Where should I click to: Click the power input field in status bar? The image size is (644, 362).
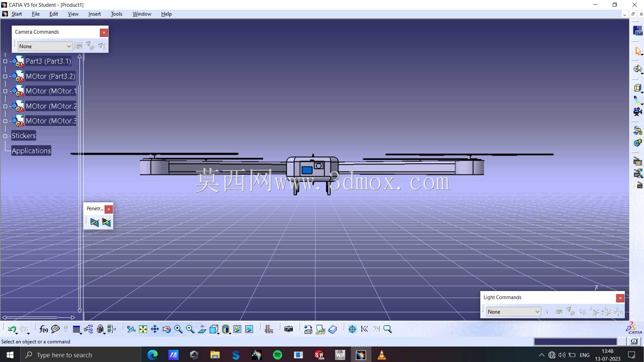(575, 341)
